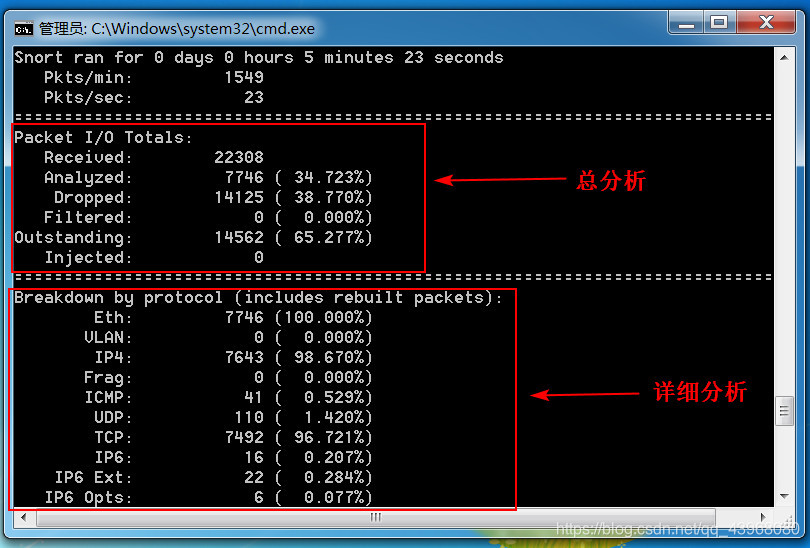Click the Outstanding percentage 65.277%

(329, 238)
